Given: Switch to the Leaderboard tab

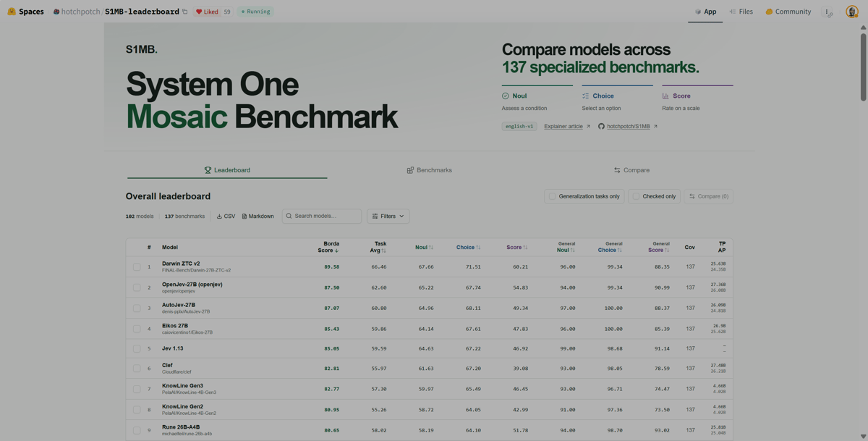Looking at the screenshot, I should (227, 170).
